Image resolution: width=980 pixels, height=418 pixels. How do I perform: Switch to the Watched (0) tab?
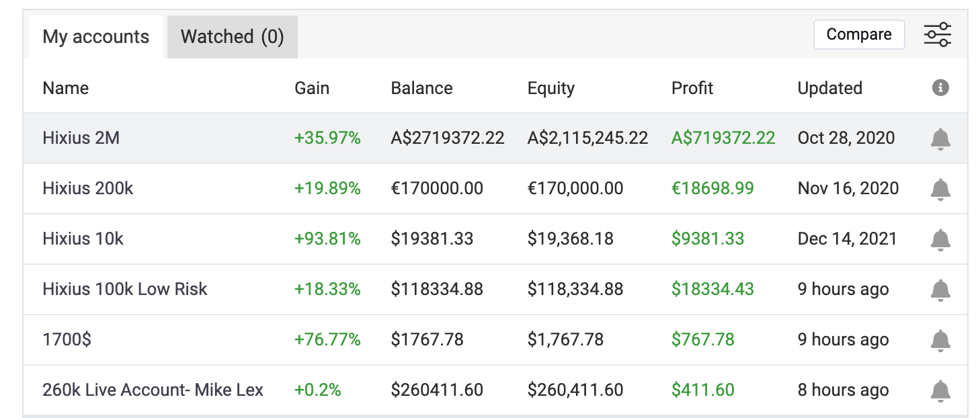pos(232,36)
